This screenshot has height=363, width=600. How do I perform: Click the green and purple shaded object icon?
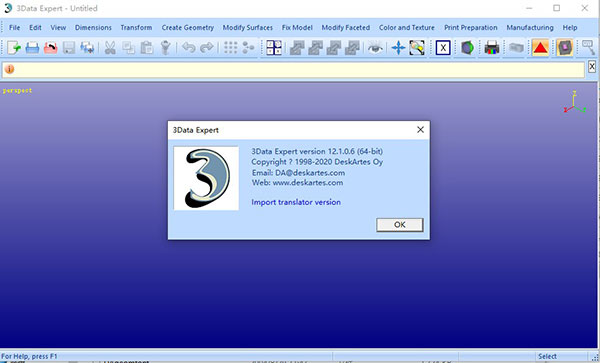[467, 48]
